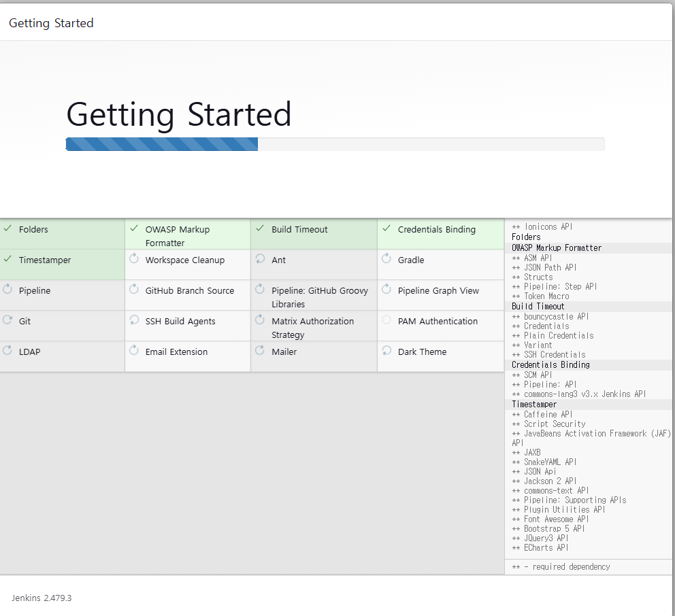The image size is (675, 616).
Task: Click '** JSON Path API' log line
Action: coord(544,268)
